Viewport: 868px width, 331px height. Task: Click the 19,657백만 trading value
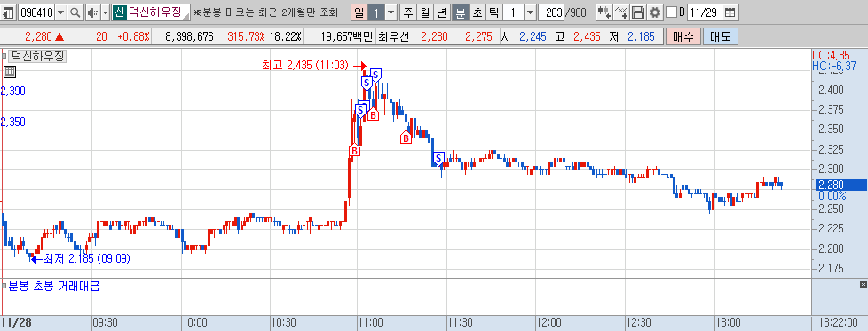[347, 37]
